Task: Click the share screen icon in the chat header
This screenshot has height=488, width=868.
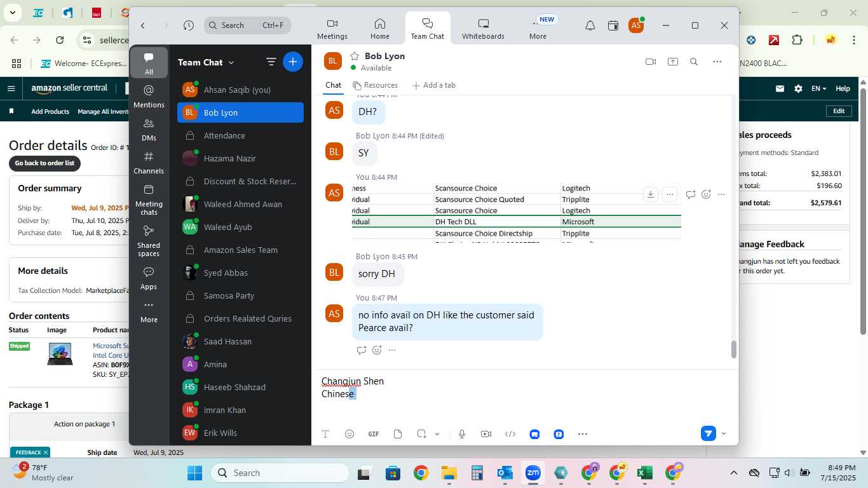Action: (673, 62)
